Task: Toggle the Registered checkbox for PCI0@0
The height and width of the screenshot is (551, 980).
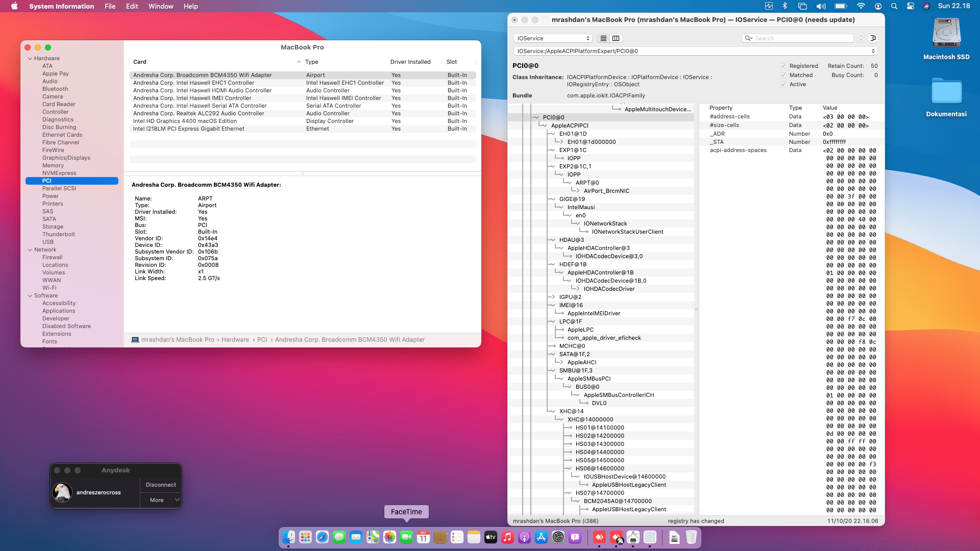Action: pos(782,65)
